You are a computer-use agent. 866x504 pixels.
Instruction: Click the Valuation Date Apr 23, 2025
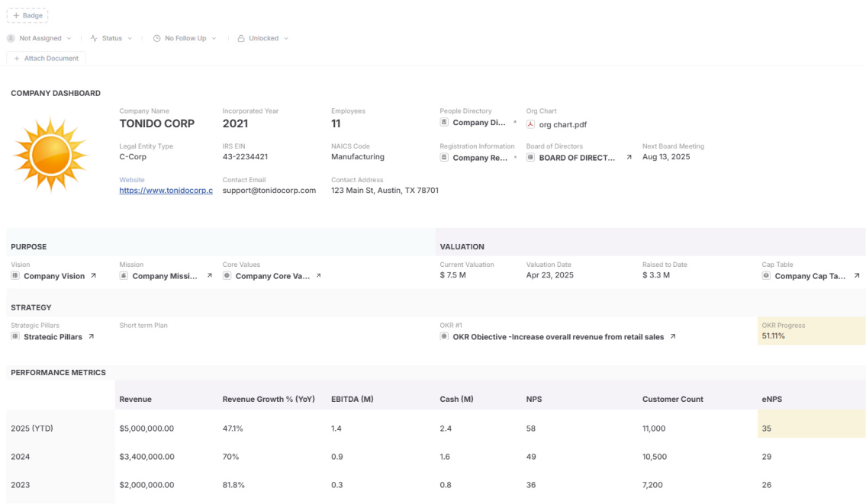(550, 275)
